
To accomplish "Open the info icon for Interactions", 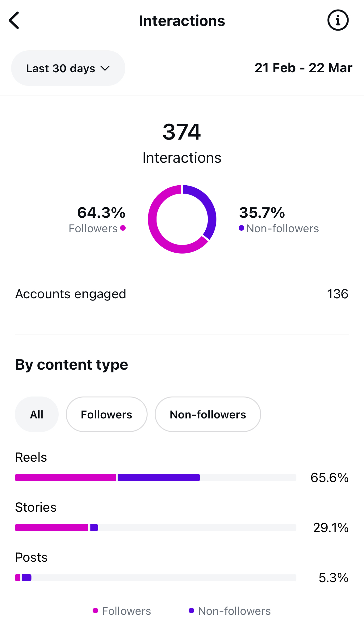I will point(338,21).
